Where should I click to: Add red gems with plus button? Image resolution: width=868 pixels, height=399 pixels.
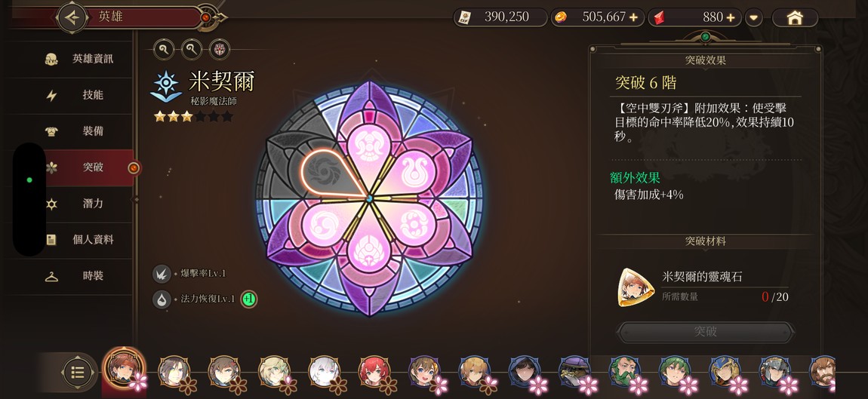pos(730,17)
